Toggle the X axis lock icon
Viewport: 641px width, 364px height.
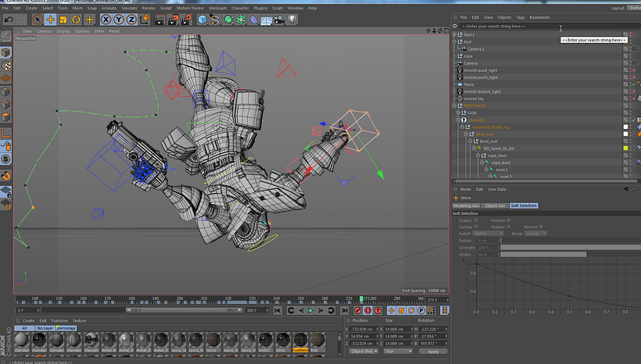106,19
